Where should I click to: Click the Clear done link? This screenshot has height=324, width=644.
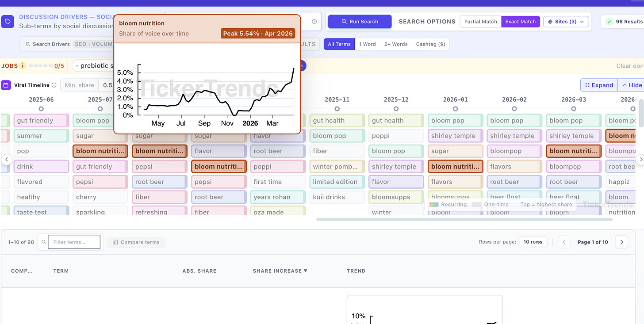click(x=630, y=66)
